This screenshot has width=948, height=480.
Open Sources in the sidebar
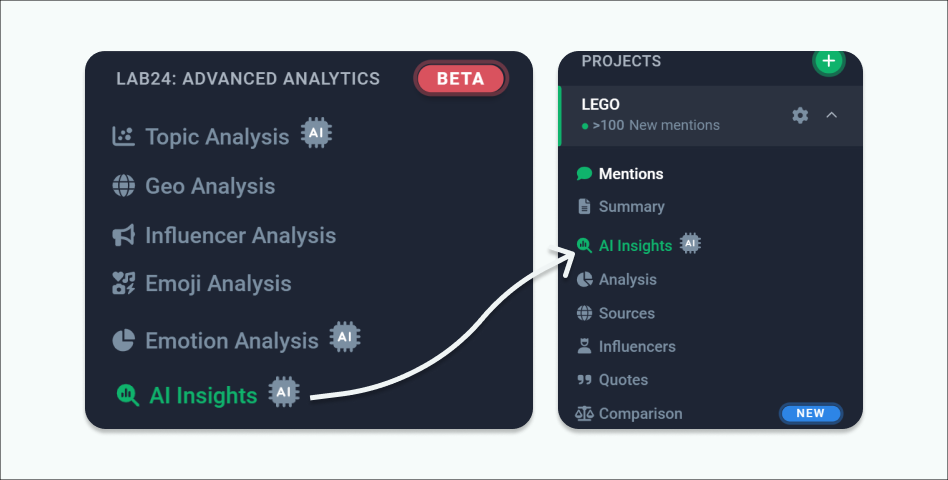click(616, 313)
